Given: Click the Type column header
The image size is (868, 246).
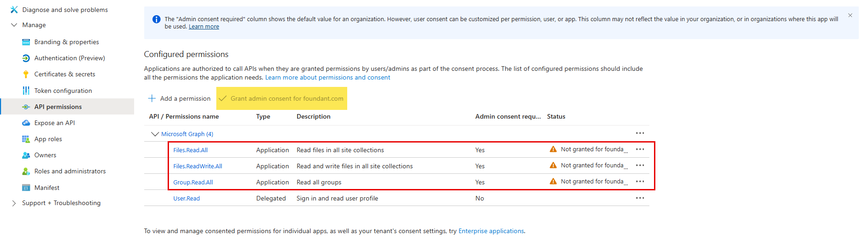Looking at the screenshot, I should tap(263, 116).
